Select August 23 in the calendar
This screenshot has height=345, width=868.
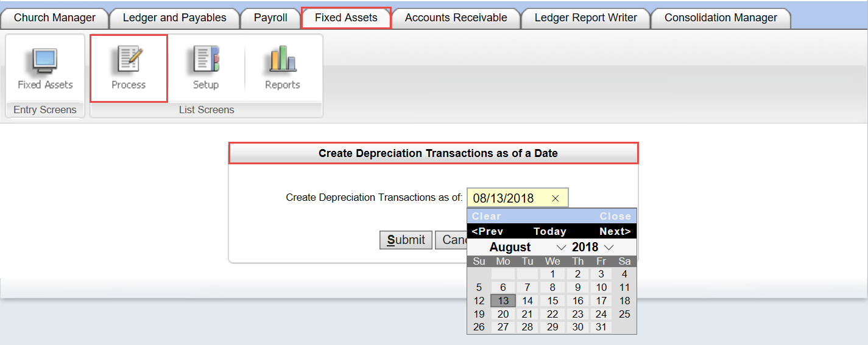coord(578,315)
